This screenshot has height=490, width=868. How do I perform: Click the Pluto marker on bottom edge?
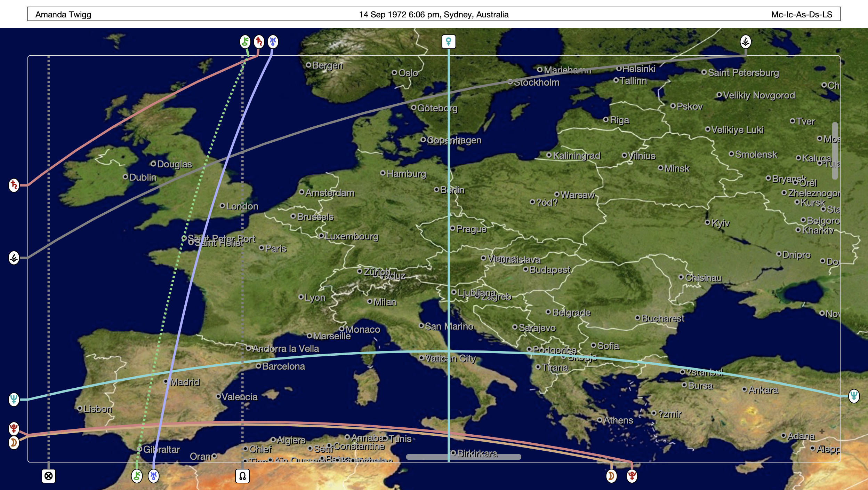[632, 476]
